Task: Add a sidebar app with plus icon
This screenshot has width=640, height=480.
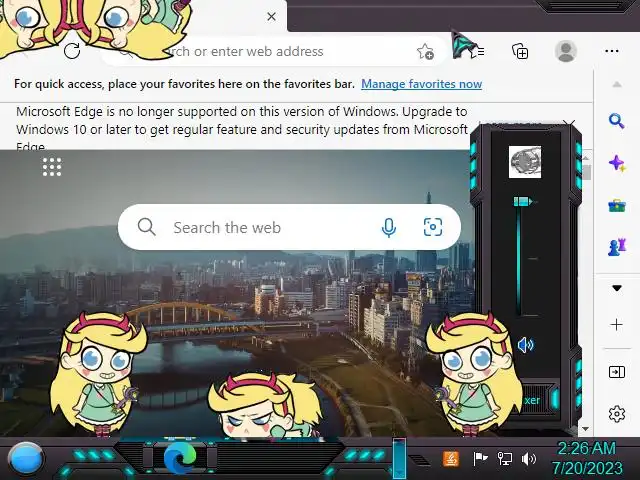Action: [x=616, y=324]
